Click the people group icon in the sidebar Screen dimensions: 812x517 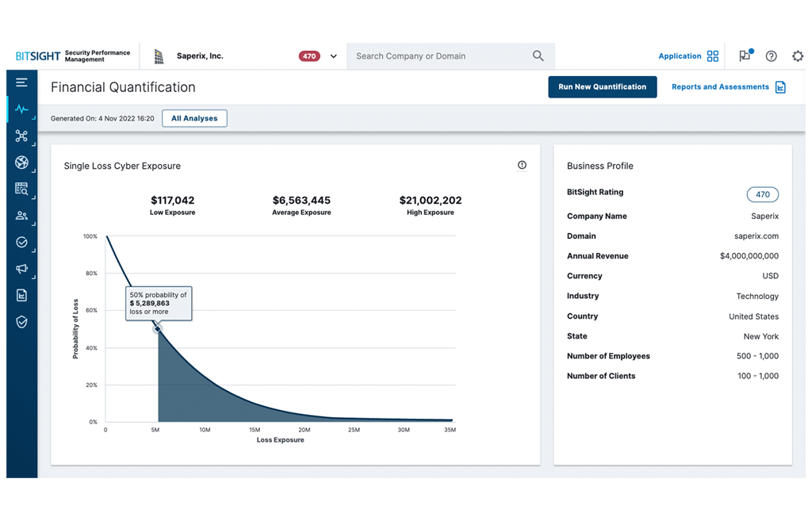click(21, 216)
